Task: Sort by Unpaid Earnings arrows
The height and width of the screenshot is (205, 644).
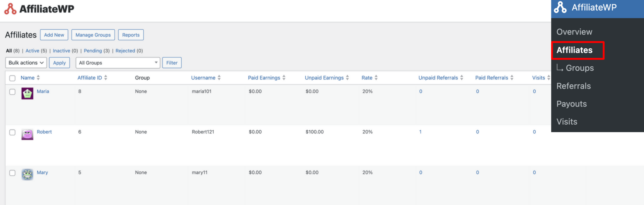Action: coord(347,78)
